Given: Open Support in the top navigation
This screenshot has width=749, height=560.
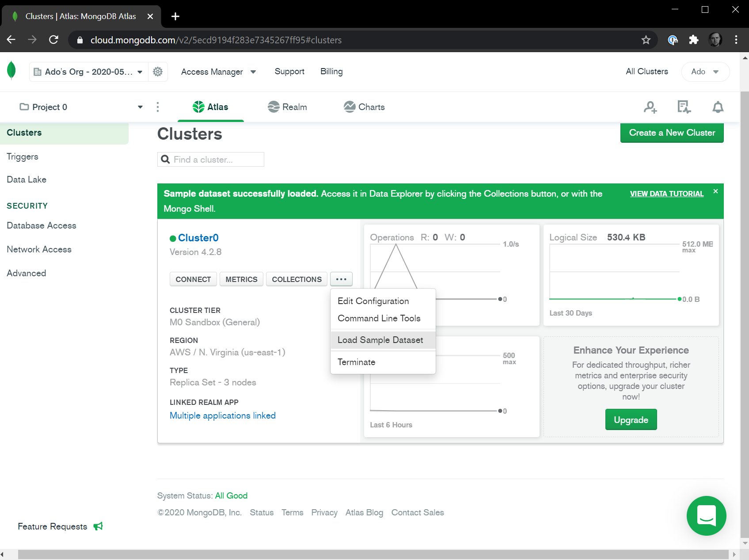Looking at the screenshot, I should 289,72.
